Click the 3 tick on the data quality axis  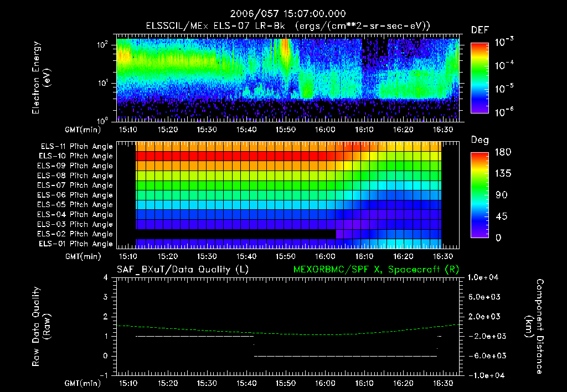tap(106, 297)
